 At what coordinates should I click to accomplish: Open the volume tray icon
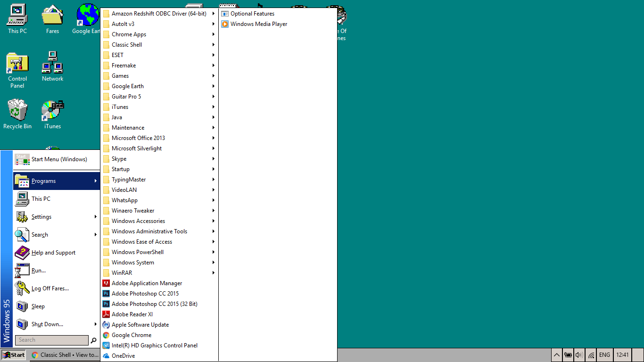click(579, 355)
